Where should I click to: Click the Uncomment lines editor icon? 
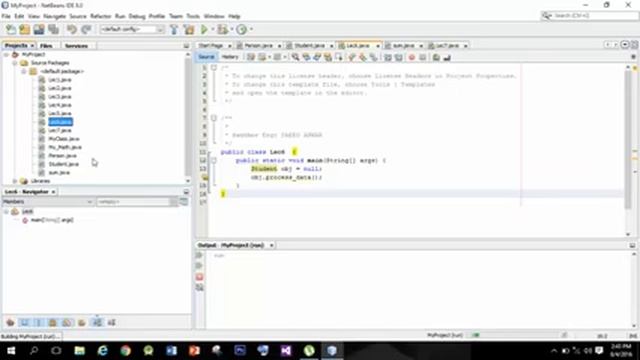447,58
